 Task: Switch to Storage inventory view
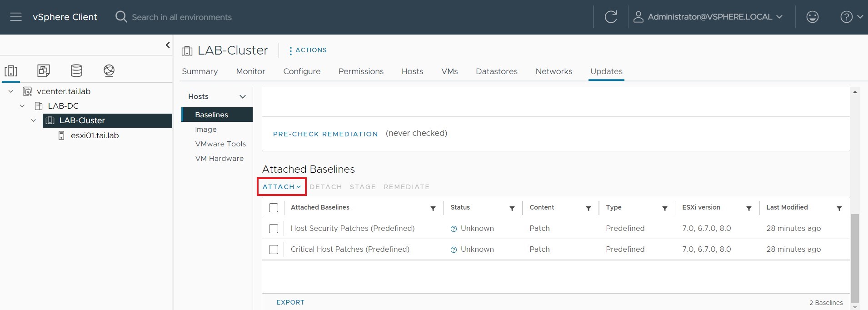(76, 71)
